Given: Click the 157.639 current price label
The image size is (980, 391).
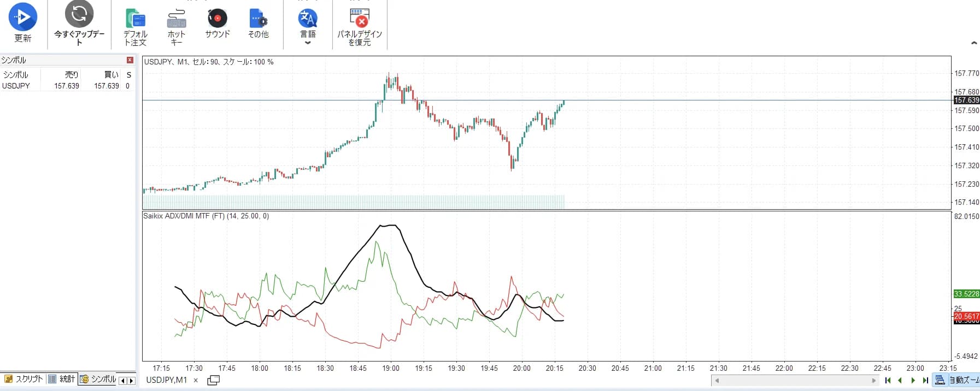Looking at the screenshot, I should [x=966, y=100].
